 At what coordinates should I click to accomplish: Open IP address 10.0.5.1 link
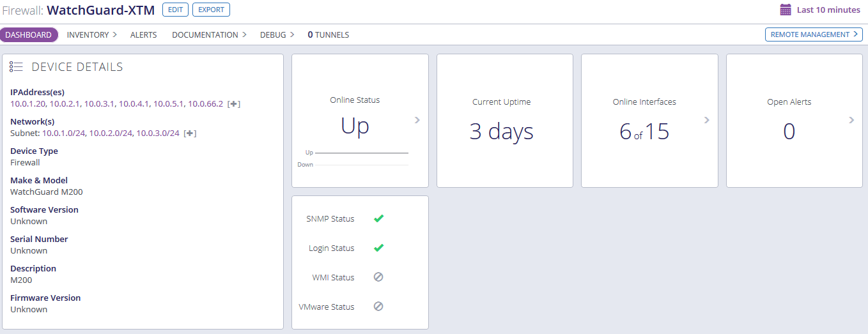coord(168,104)
